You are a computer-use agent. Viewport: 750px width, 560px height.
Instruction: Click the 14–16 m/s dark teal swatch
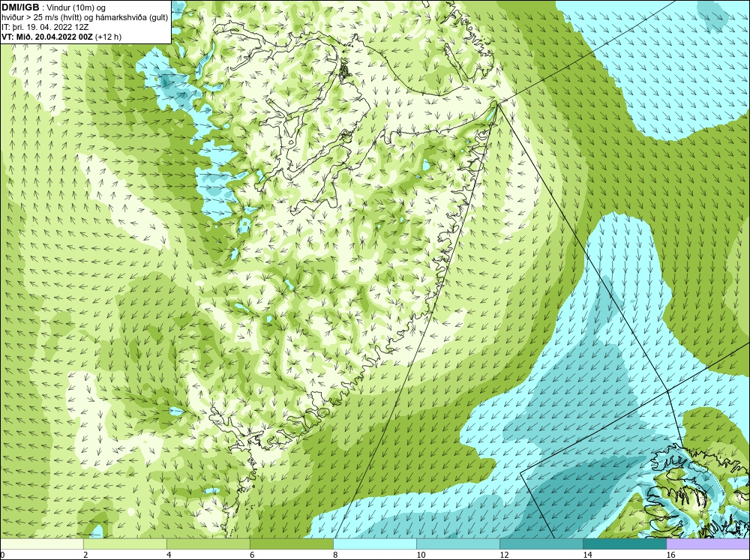pyautogui.click(x=625, y=544)
